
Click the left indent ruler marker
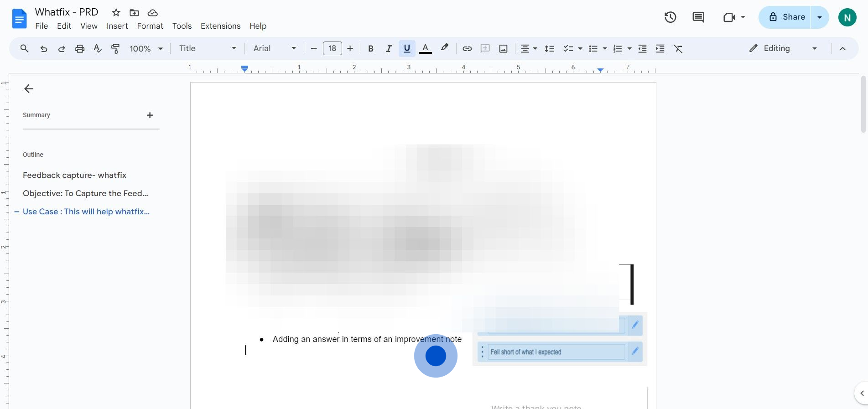point(245,69)
